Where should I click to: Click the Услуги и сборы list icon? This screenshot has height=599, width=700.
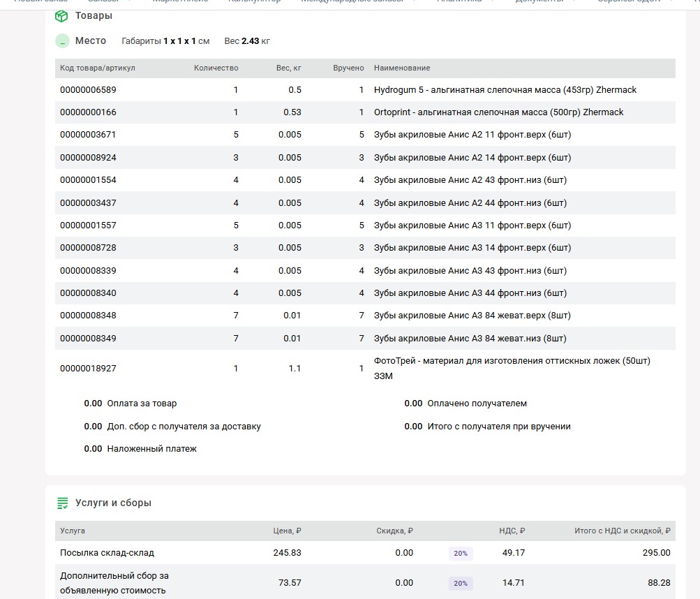62,503
